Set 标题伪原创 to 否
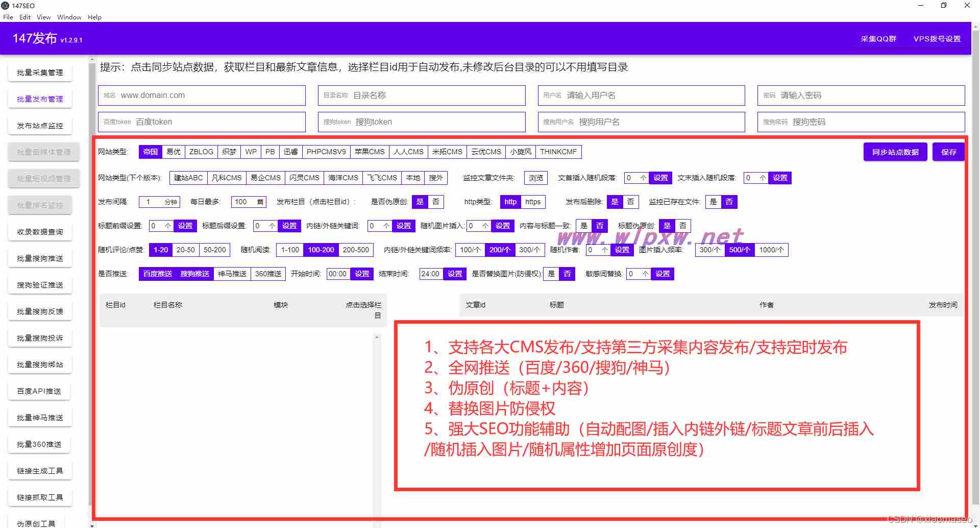 click(683, 226)
